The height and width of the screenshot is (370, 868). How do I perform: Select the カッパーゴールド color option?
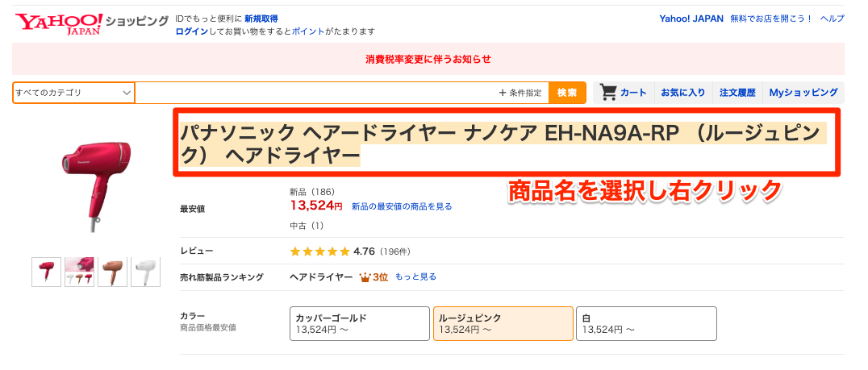(360, 323)
